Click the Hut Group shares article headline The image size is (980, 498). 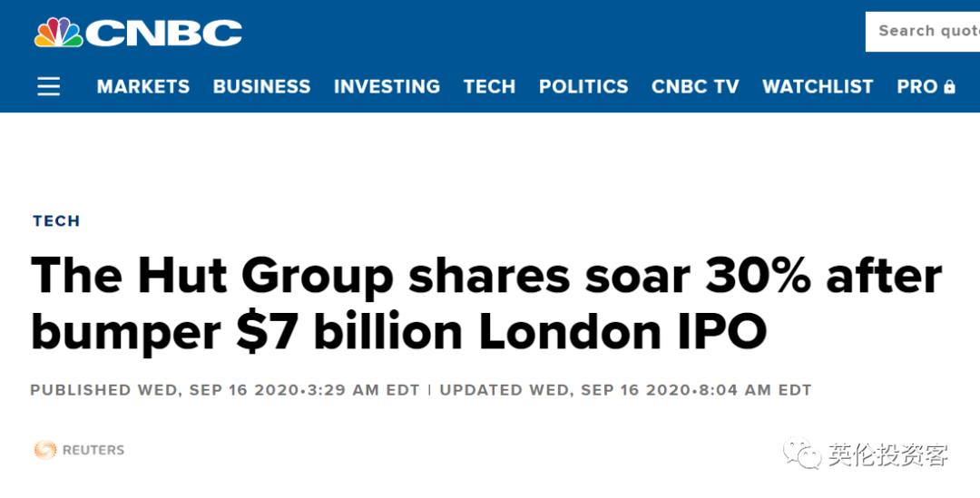[x=486, y=304]
